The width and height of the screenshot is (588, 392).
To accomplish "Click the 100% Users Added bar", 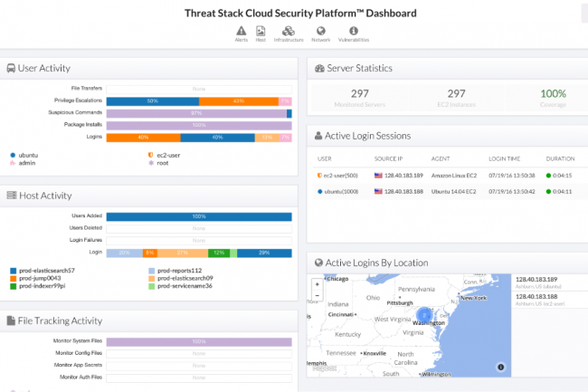I will tap(199, 216).
